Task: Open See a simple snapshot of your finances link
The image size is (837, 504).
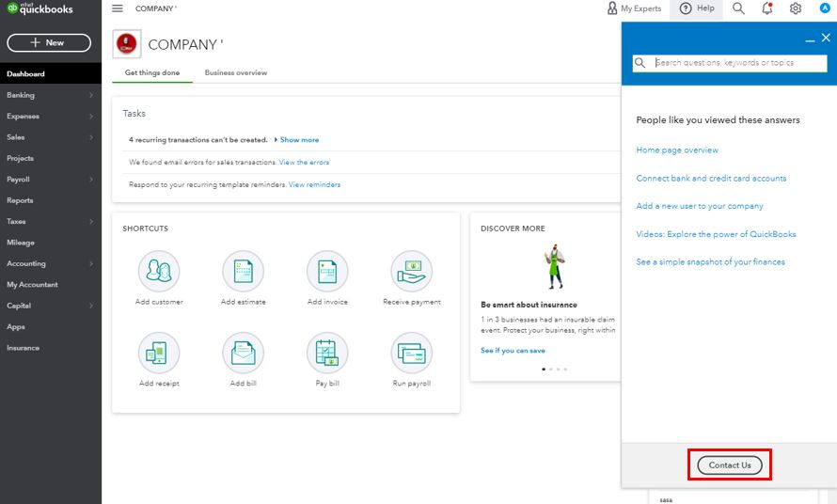Action: click(710, 261)
